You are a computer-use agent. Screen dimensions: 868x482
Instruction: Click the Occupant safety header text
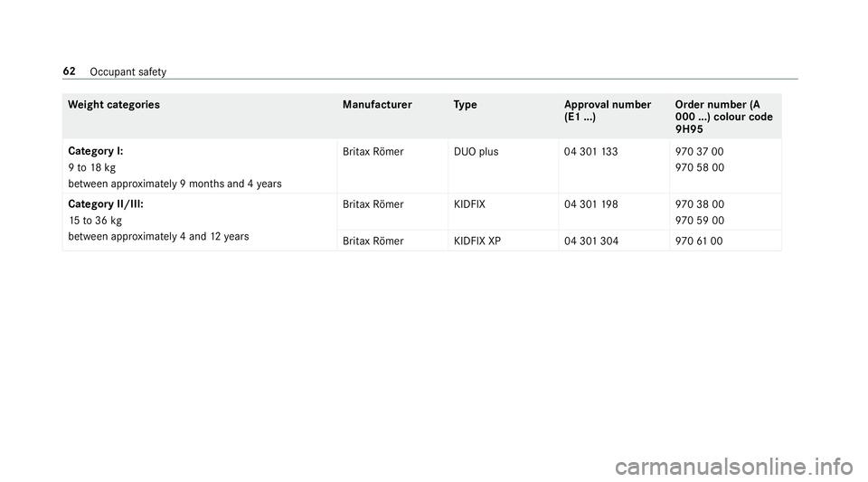coord(127,72)
